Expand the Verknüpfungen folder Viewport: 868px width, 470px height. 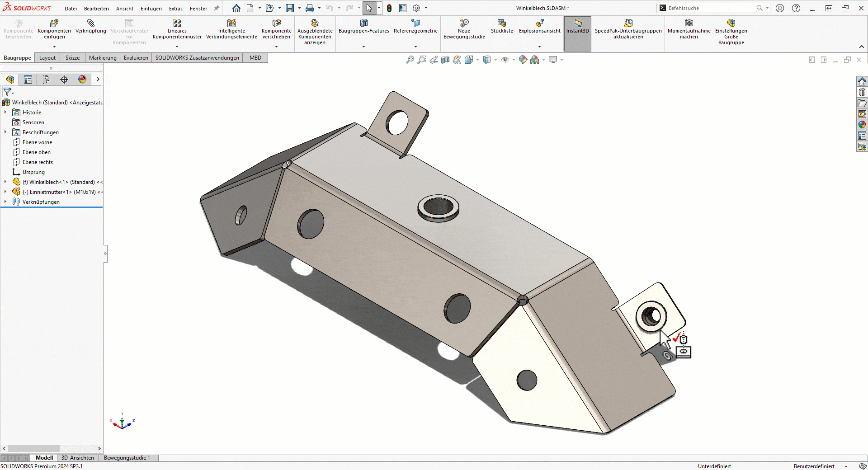(5, 202)
